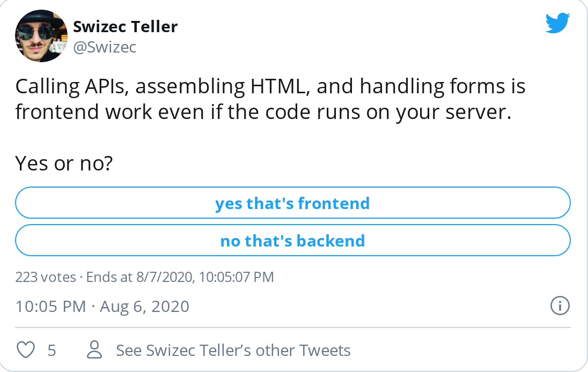The image size is (588, 372).
Task: Open Swizec Teller's profile picture
Action: point(41,35)
